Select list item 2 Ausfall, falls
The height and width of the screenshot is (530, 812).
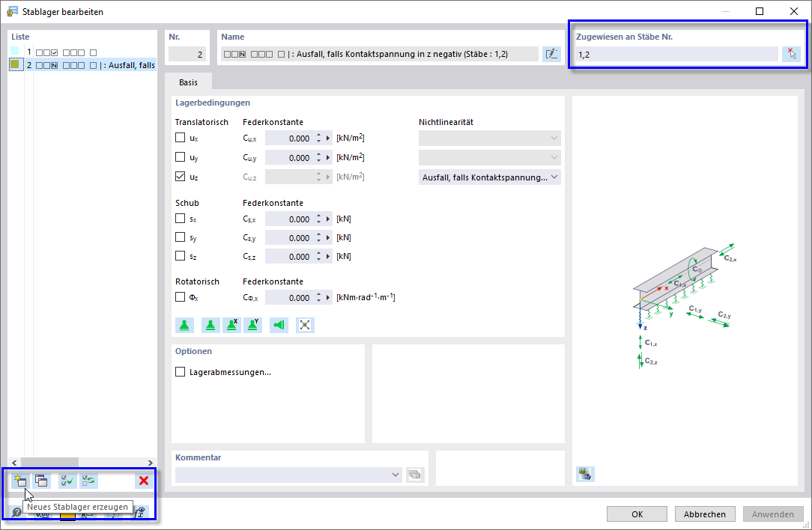(x=83, y=65)
